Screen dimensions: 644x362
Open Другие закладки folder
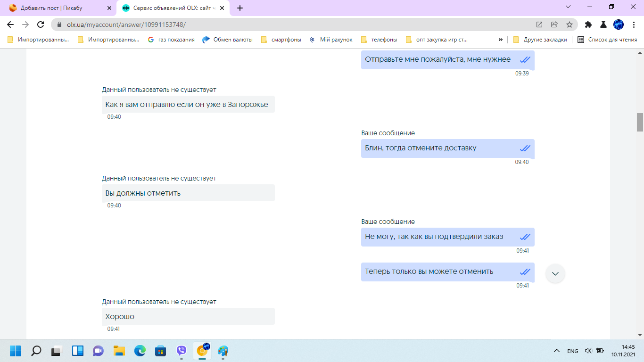click(540, 40)
